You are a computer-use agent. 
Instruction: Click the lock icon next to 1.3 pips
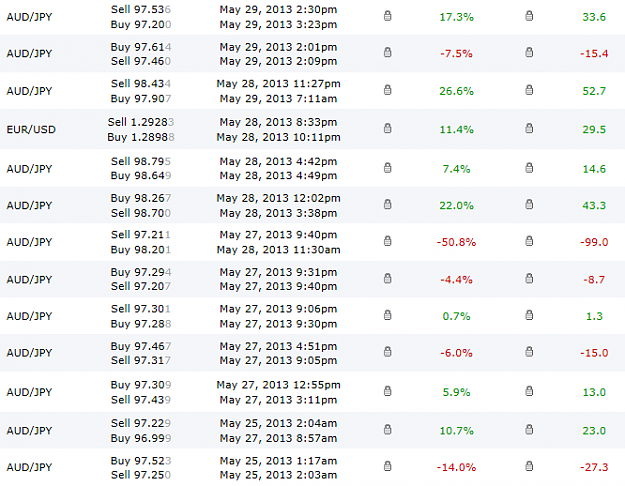[529, 315]
